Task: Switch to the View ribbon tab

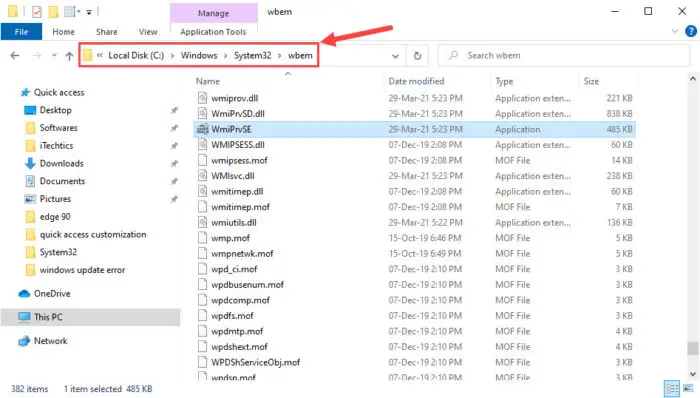Action: pyautogui.click(x=148, y=32)
